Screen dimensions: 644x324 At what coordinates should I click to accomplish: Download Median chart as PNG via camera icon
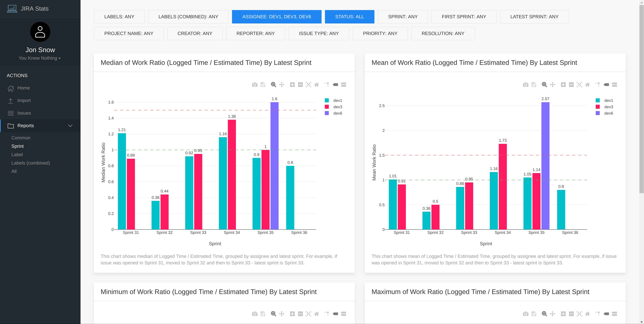point(254,85)
